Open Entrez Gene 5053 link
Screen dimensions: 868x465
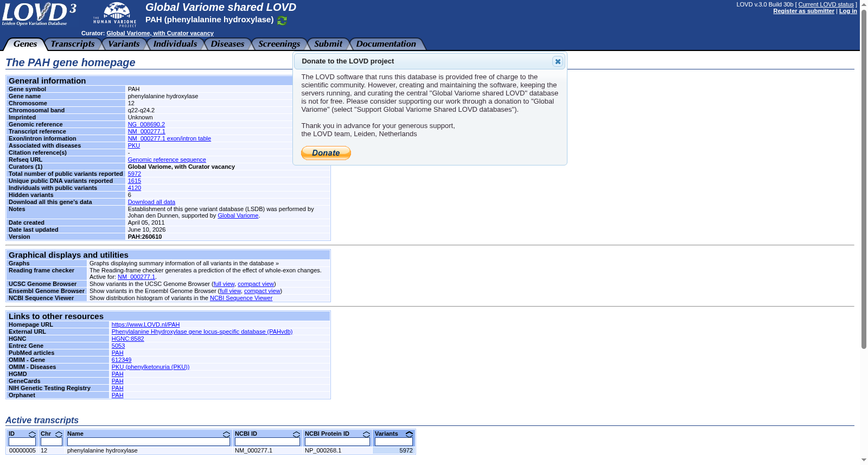click(118, 346)
